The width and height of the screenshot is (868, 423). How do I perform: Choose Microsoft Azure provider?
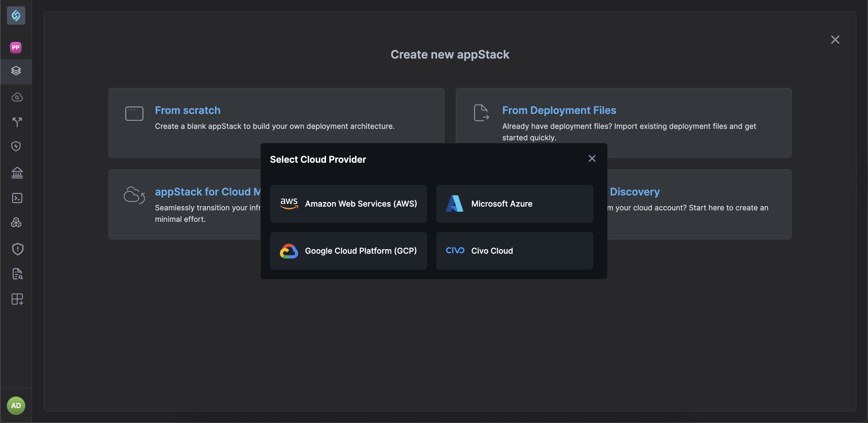click(x=515, y=204)
